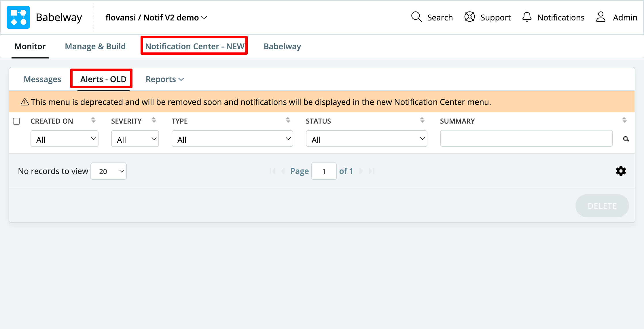Select the Alerts - OLD sub-tab
Viewport: 644px width, 329px height.
coord(103,79)
